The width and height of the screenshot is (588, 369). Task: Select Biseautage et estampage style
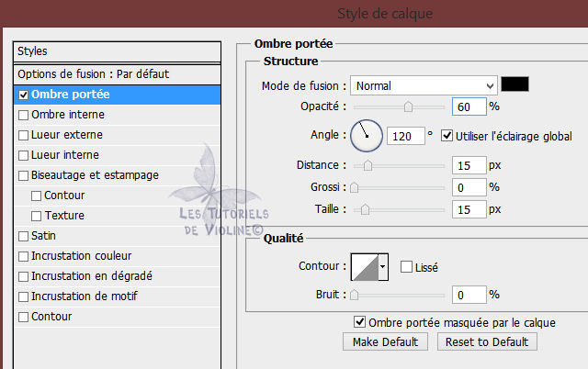[95, 175]
